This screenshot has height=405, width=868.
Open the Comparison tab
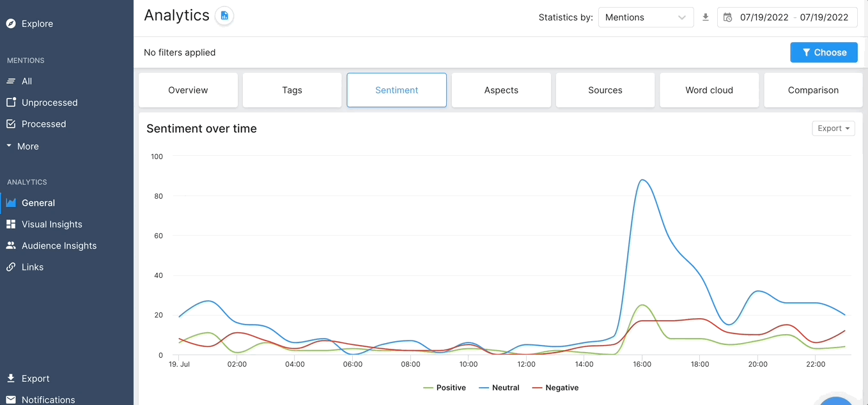click(813, 90)
